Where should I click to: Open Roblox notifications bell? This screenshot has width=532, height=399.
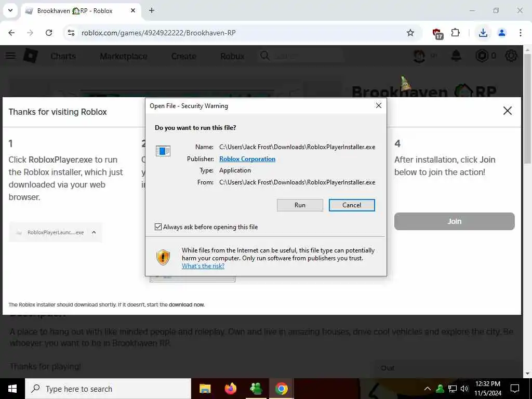coord(456,56)
